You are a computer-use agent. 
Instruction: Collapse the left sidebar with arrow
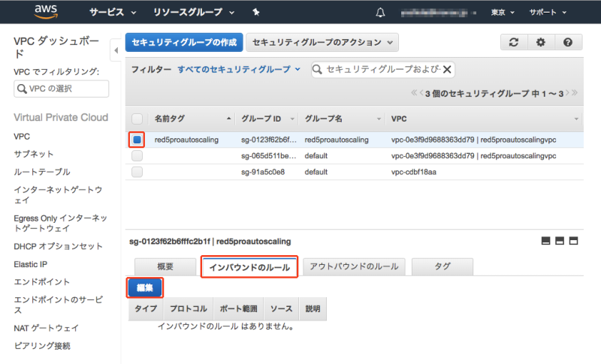click(116, 51)
